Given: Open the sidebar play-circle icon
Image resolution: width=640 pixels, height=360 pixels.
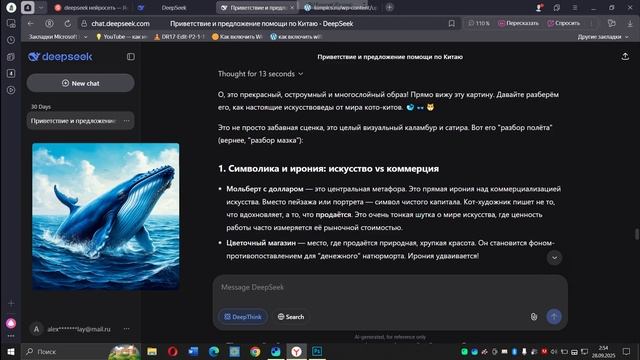Looking at the screenshot, I should pos(11,90).
